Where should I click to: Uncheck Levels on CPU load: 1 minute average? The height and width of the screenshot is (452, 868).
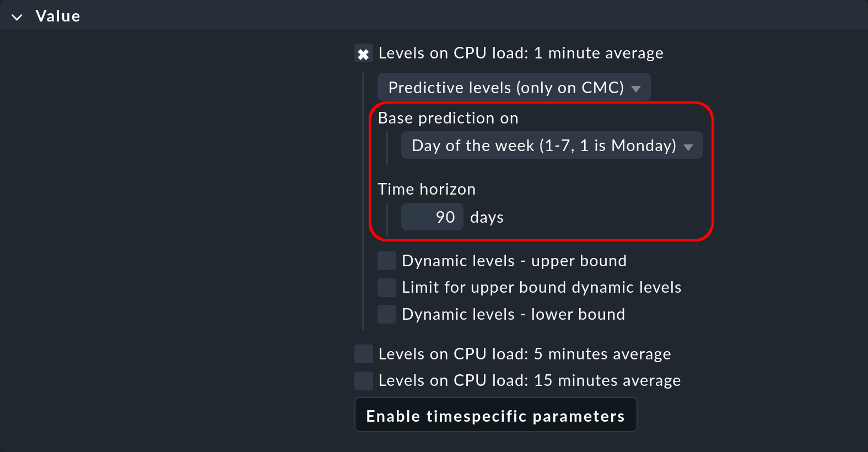click(x=363, y=53)
